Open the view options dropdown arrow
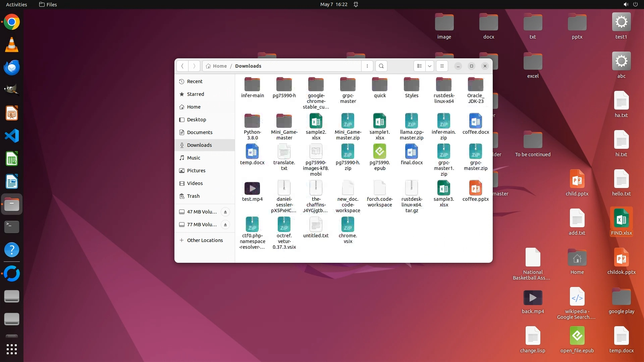The width and height of the screenshot is (644, 362). point(430,66)
